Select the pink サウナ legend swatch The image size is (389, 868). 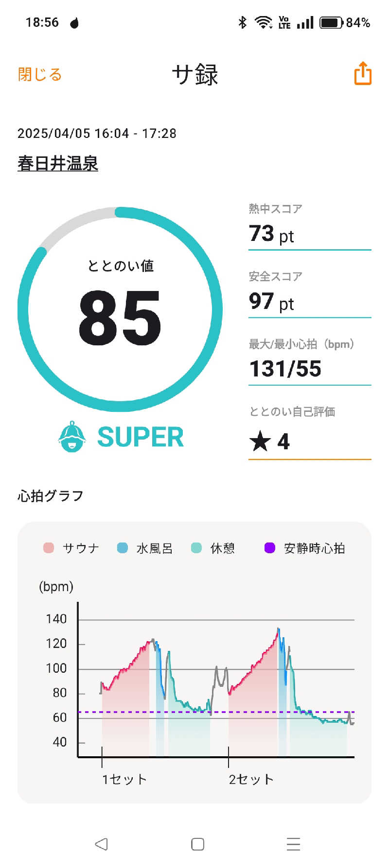(48, 548)
